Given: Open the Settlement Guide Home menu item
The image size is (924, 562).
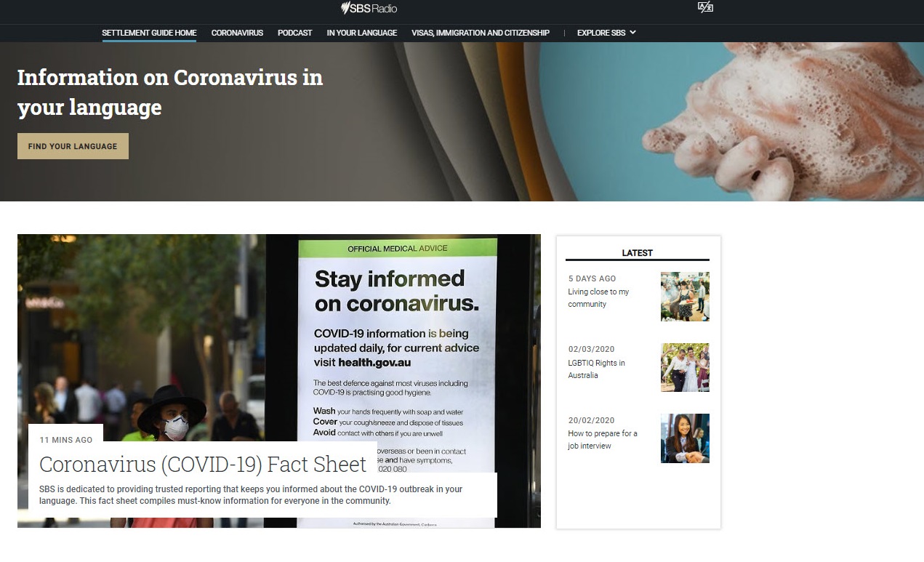Looking at the screenshot, I should point(149,33).
